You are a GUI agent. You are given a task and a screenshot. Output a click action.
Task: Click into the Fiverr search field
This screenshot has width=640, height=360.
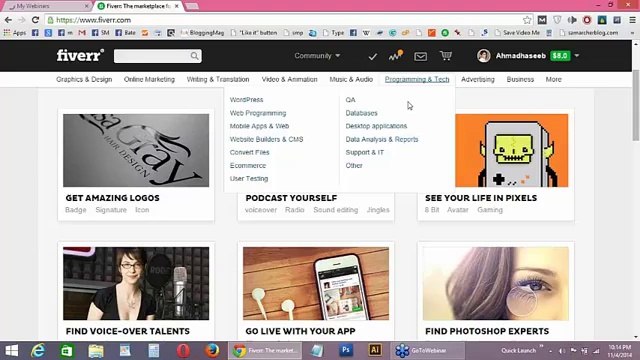(152, 56)
